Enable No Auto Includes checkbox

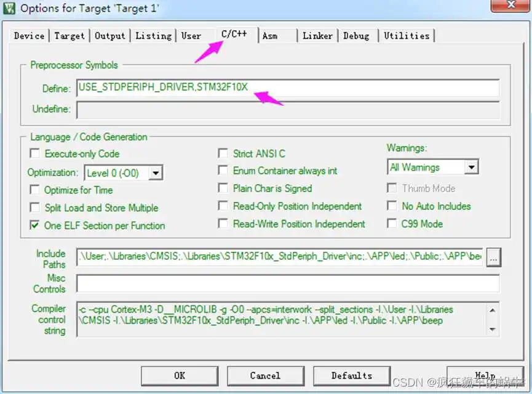392,206
